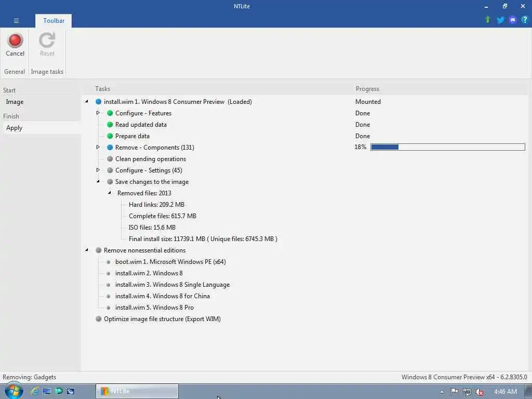This screenshot has width=532, height=399.
Task: Collapse the install.wim 1 root node
Action: (x=87, y=101)
